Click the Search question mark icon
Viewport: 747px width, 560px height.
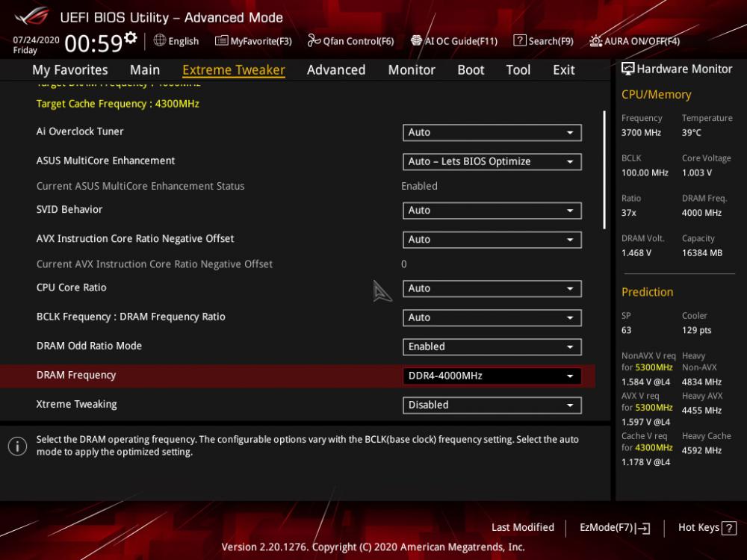pos(520,40)
